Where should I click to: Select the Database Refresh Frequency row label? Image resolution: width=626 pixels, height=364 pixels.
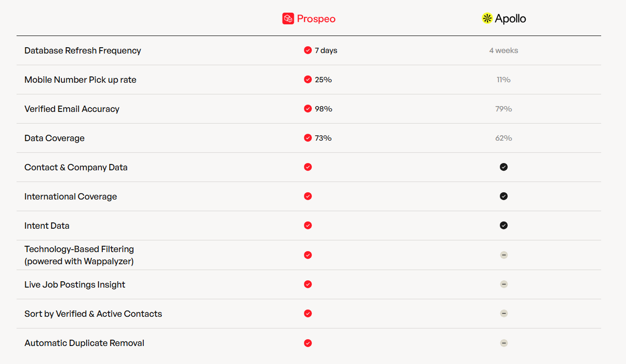pyautogui.click(x=83, y=51)
